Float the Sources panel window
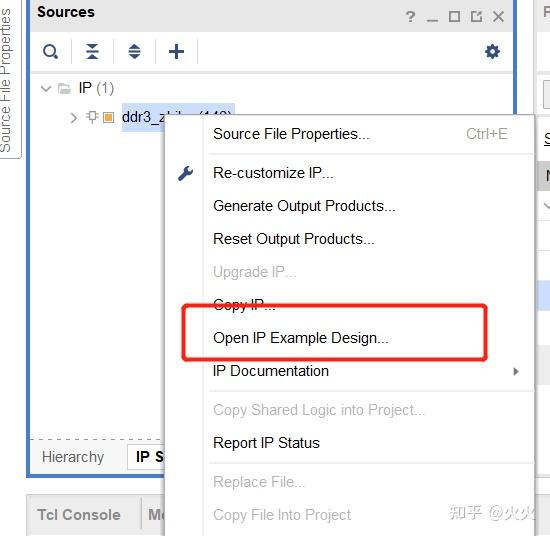The height and width of the screenshot is (536, 550). pos(476,16)
